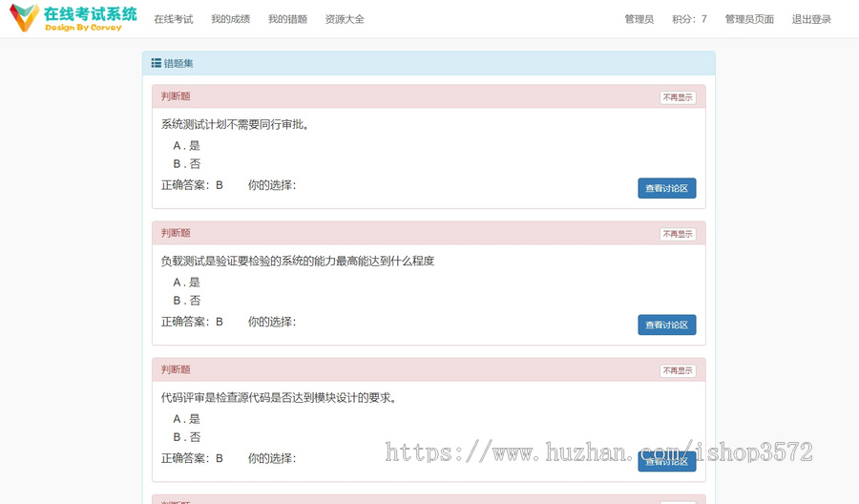Click 正确答案: B under 负载测试 question
The image size is (859, 504).
click(x=192, y=322)
